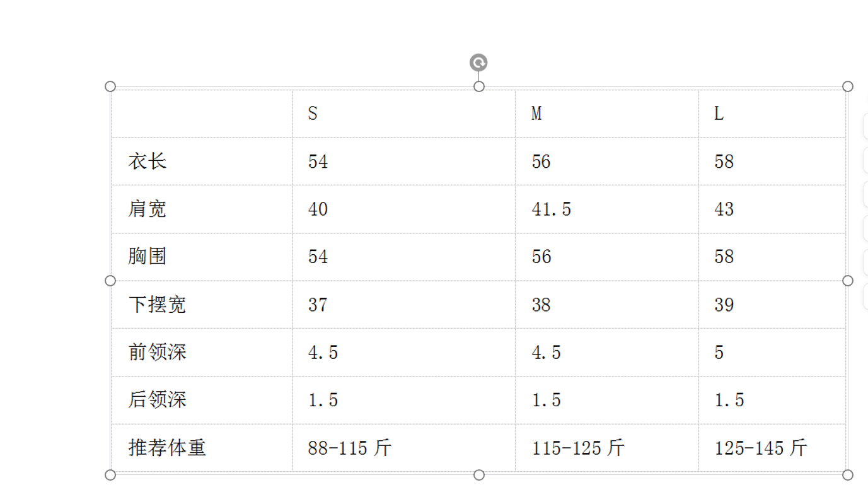Image resolution: width=868 pixels, height=492 pixels.
Task: Click the 衣长 row label cell
Action: coord(202,161)
